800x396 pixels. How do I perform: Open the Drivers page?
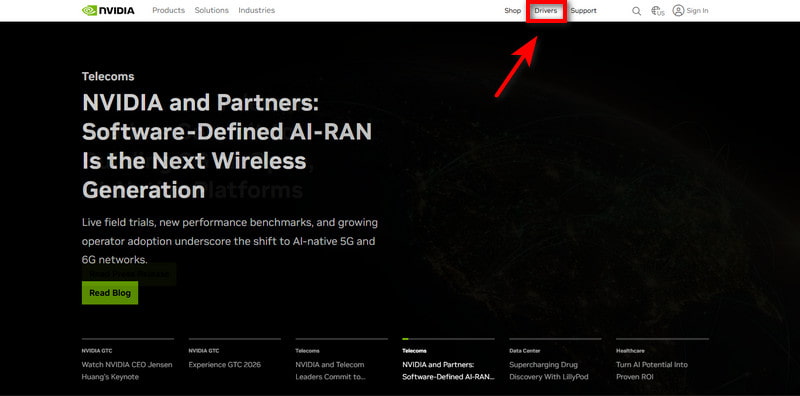(546, 11)
